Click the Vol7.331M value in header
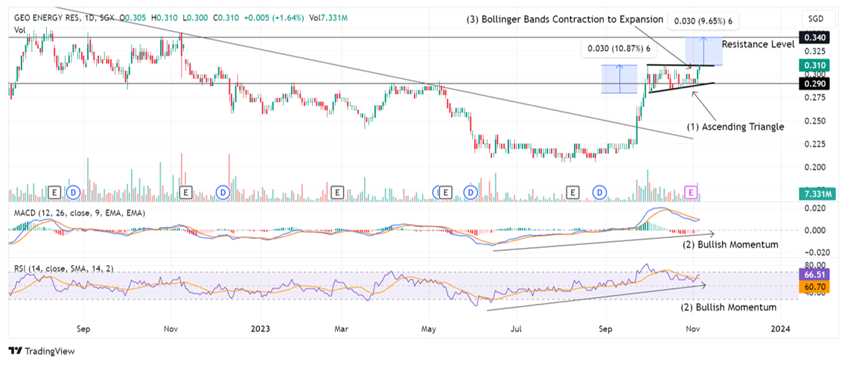The image size is (868, 376). click(328, 19)
